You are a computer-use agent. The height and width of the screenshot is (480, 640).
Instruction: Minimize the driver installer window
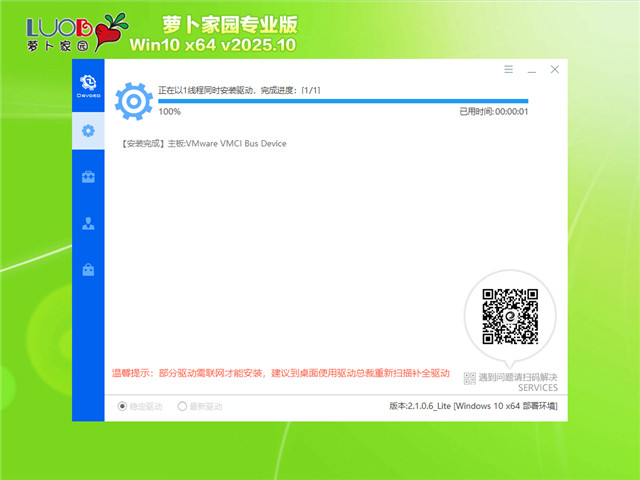(x=531, y=70)
